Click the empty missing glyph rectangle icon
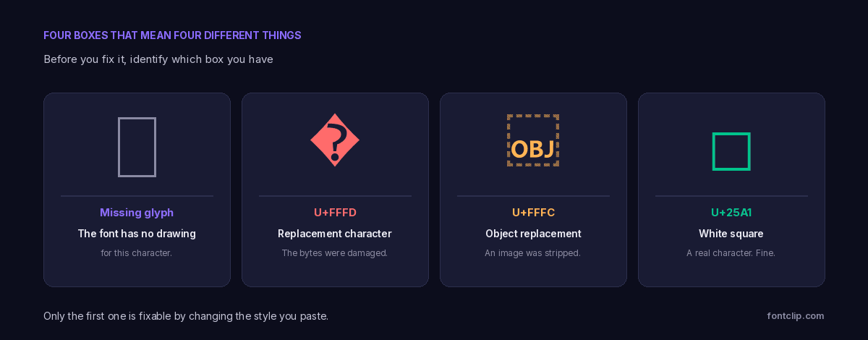The height and width of the screenshot is (340, 868). pyautogui.click(x=137, y=147)
